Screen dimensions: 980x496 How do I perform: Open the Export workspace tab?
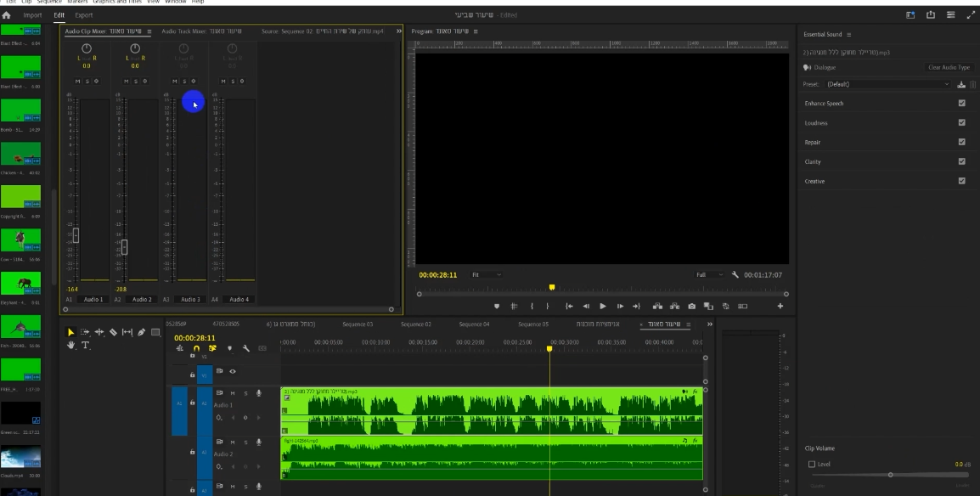(84, 15)
